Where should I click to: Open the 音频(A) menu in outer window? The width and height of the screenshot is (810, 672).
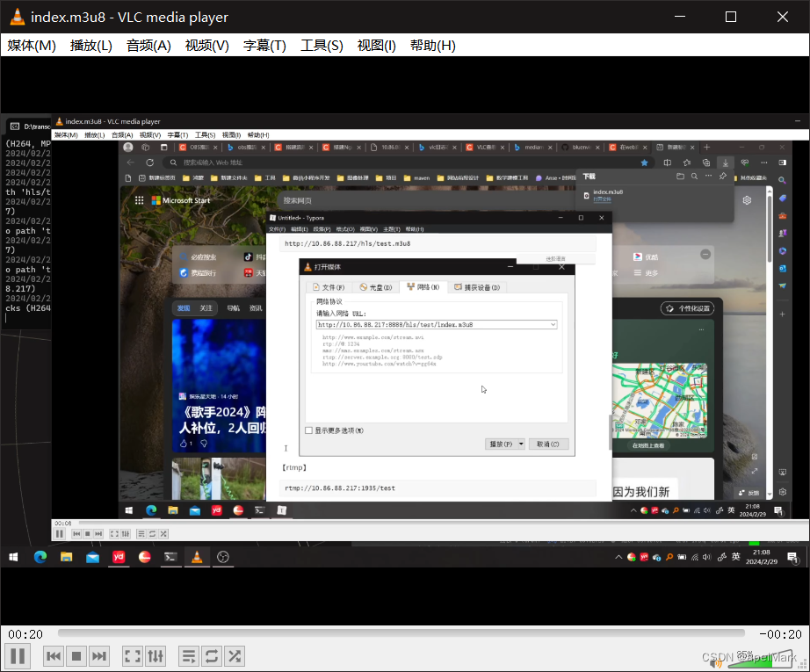[x=148, y=46]
